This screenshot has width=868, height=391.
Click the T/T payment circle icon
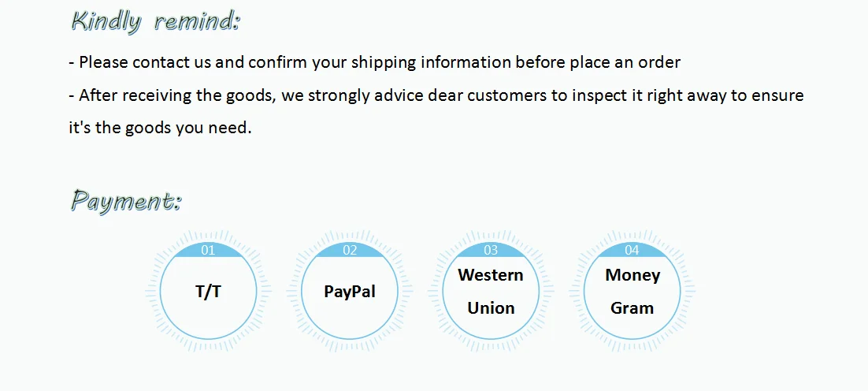click(x=208, y=292)
